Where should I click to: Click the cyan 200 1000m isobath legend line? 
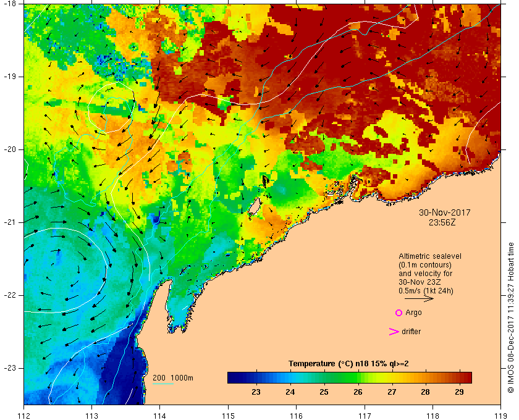163,384
